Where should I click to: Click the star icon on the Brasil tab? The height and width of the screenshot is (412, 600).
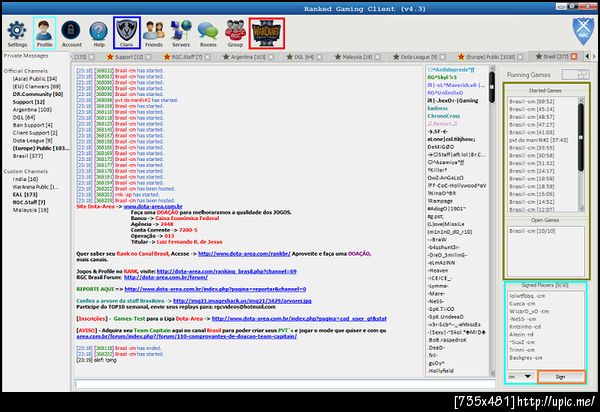tap(539, 56)
